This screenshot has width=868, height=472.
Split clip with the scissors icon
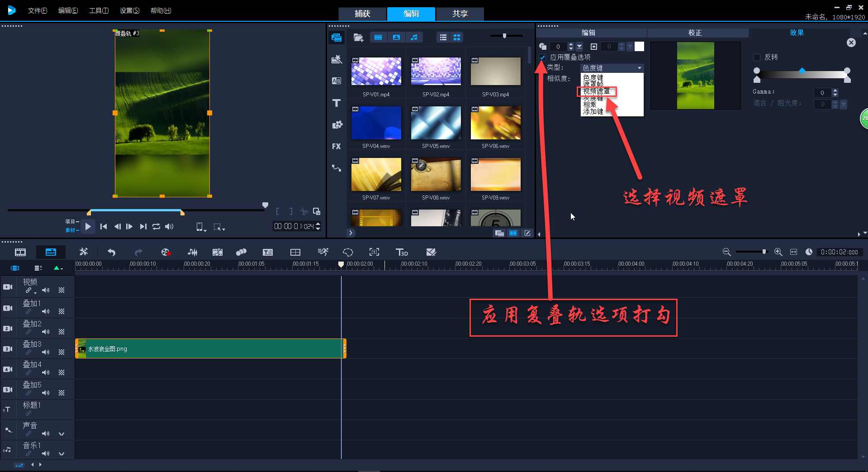pos(304,211)
